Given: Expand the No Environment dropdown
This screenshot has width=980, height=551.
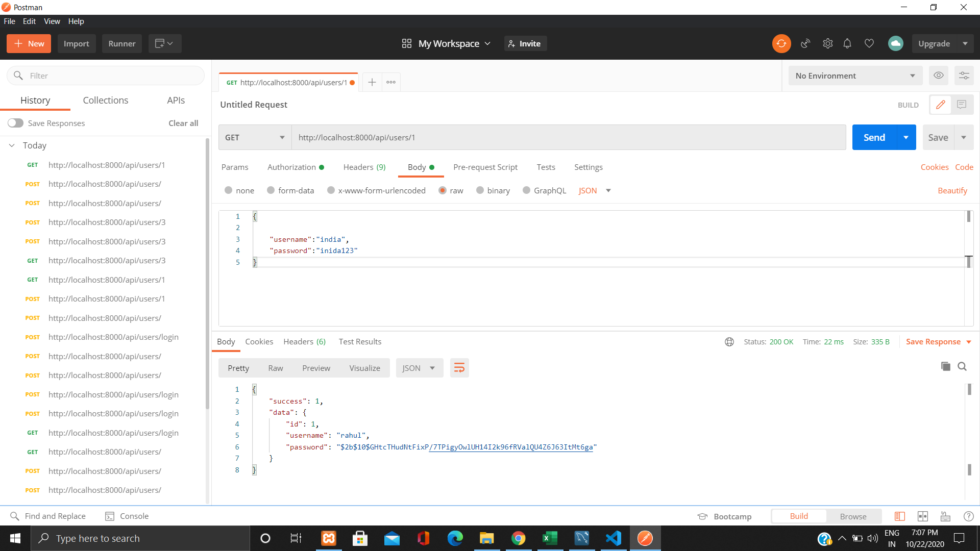Looking at the screenshot, I should 855,76.
